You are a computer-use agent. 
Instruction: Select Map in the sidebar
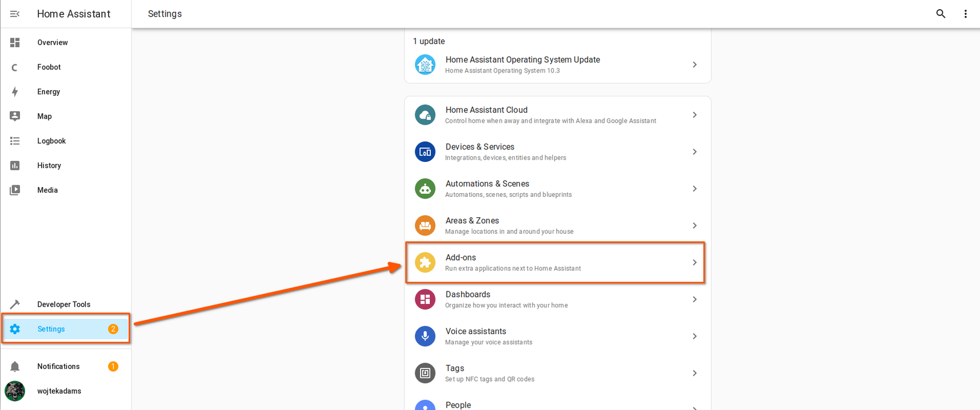(44, 116)
